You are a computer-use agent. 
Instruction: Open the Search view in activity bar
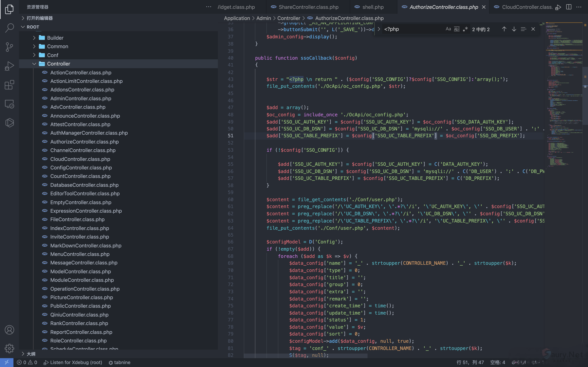point(9,28)
